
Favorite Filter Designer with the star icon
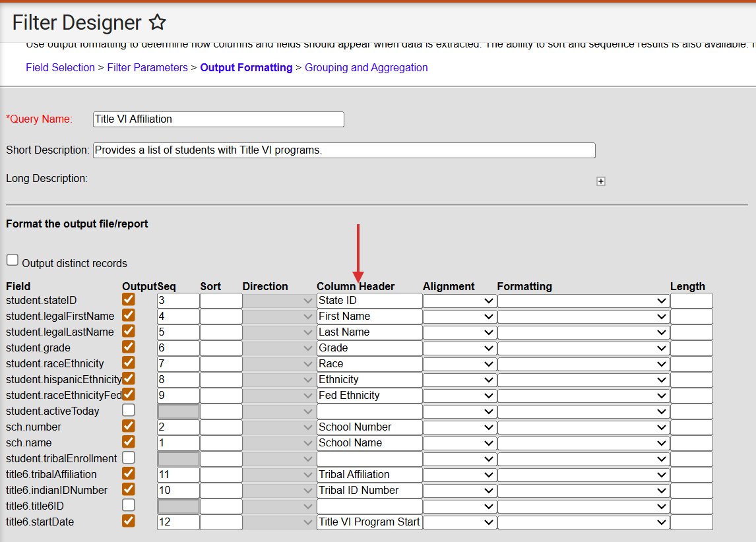pyautogui.click(x=157, y=22)
